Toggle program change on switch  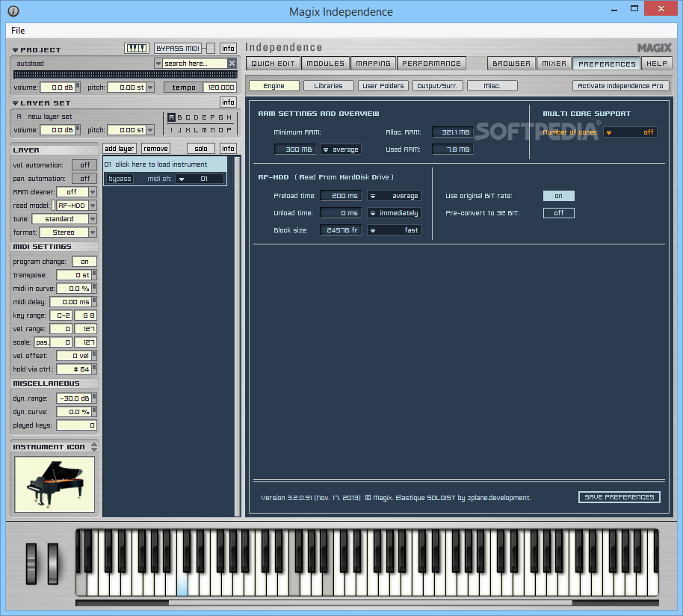coord(84,262)
